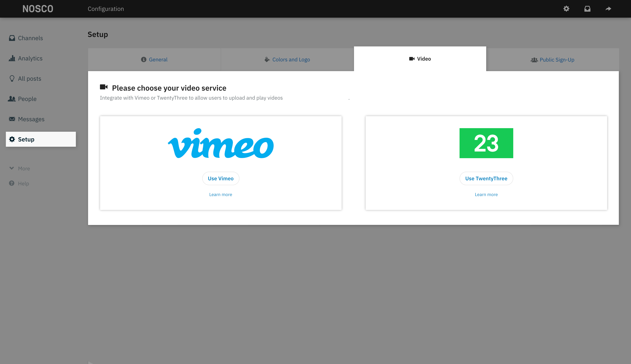Click the Messages envelope icon
631x364 pixels.
point(12,119)
